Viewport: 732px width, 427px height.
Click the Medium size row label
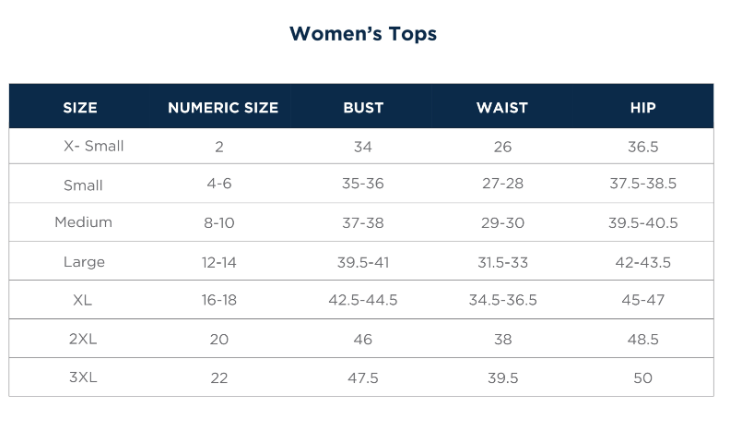pyautogui.click(x=83, y=222)
